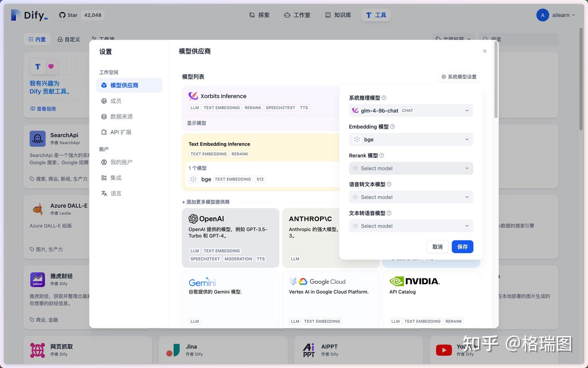Image resolution: width=588 pixels, height=368 pixels.
Task: Click the 成员 sidebar icon
Action: pyautogui.click(x=103, y=101)
